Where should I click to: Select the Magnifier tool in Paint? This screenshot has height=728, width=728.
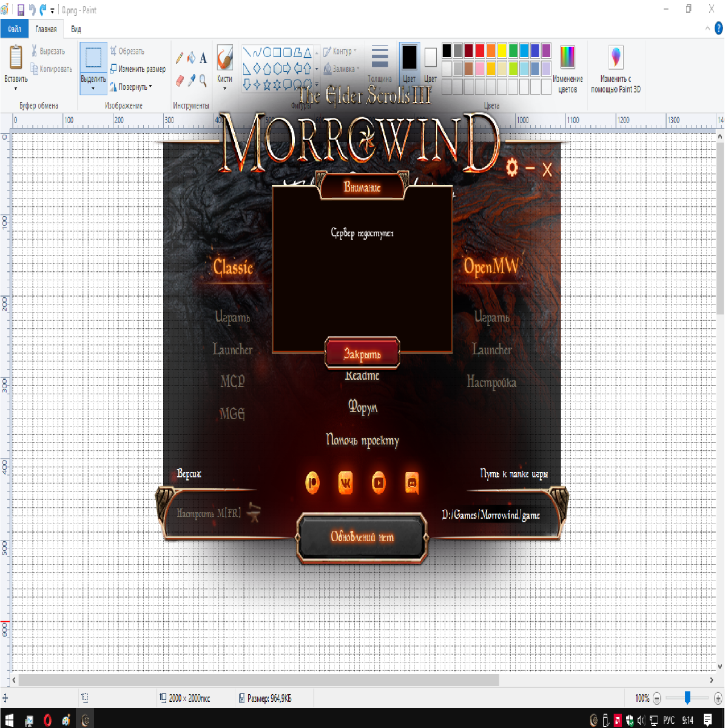(203, 80)
